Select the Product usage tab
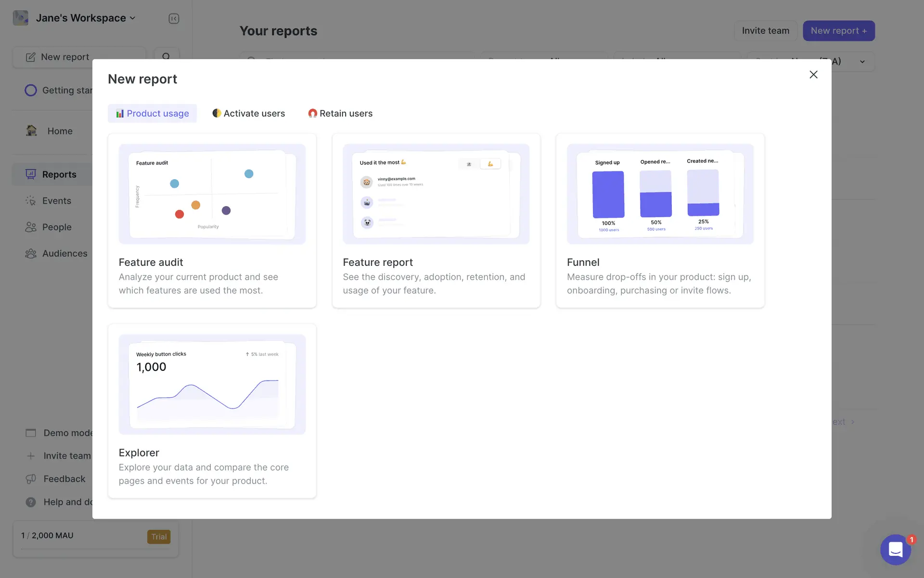Screen dimensions: 924x578 point(152,114)
